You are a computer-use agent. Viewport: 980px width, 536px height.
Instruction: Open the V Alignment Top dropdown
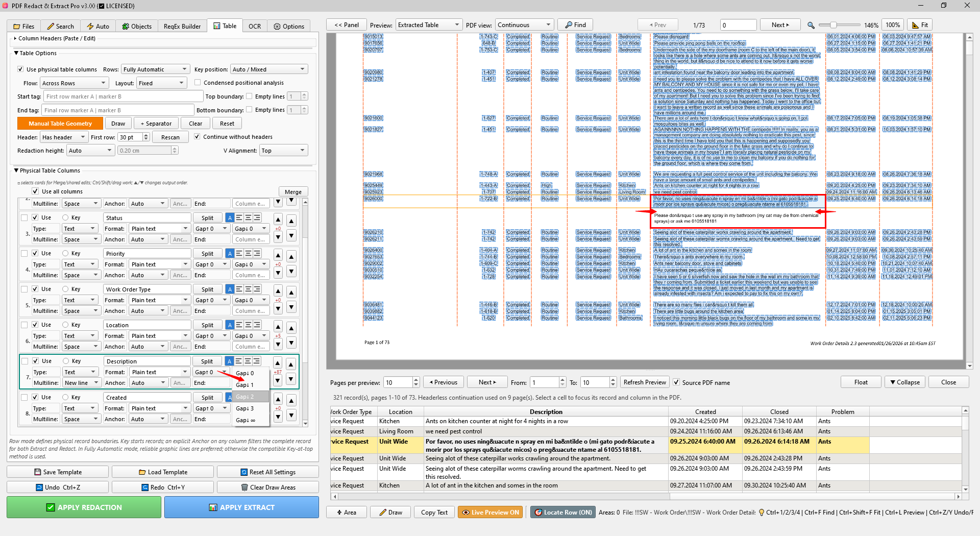tap(283, 151)
